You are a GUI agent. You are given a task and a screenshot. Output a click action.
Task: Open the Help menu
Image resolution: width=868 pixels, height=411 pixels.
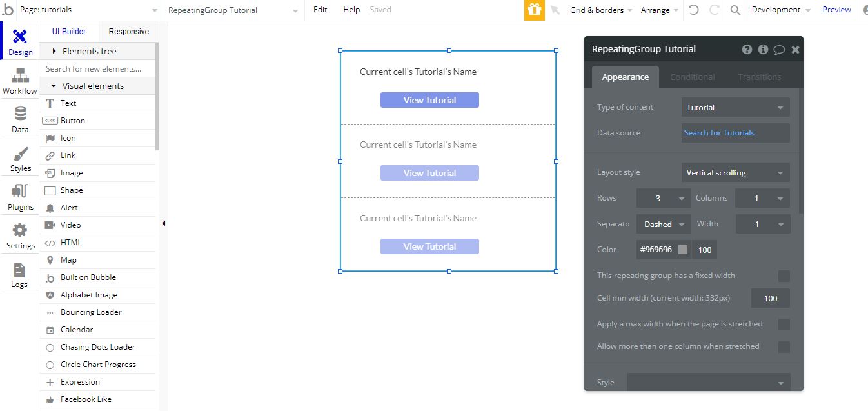tap(351, 10)
